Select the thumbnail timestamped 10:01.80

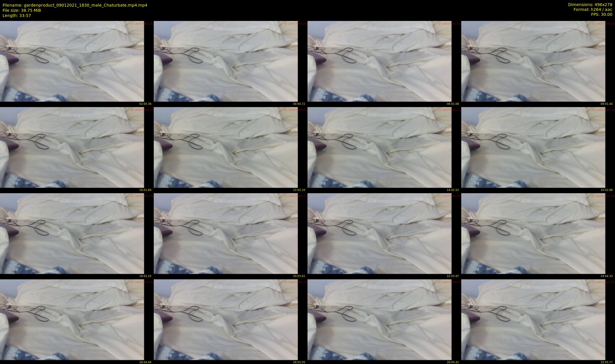click(72, 147)
